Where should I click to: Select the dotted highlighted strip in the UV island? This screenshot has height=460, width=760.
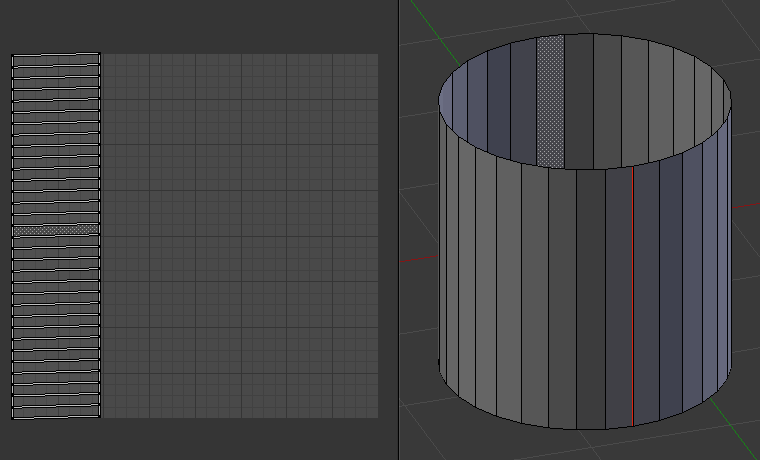pyautogui.click(x=56, y=230)
